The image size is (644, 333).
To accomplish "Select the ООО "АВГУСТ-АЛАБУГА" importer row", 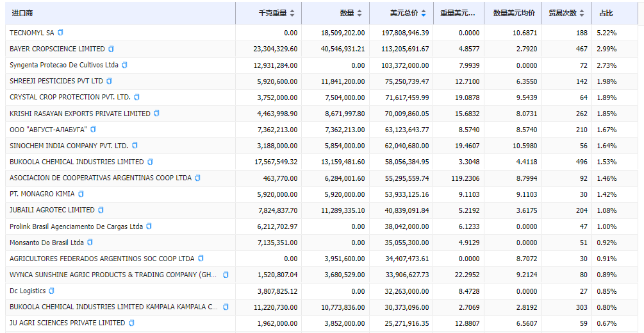I will (48, 130).
